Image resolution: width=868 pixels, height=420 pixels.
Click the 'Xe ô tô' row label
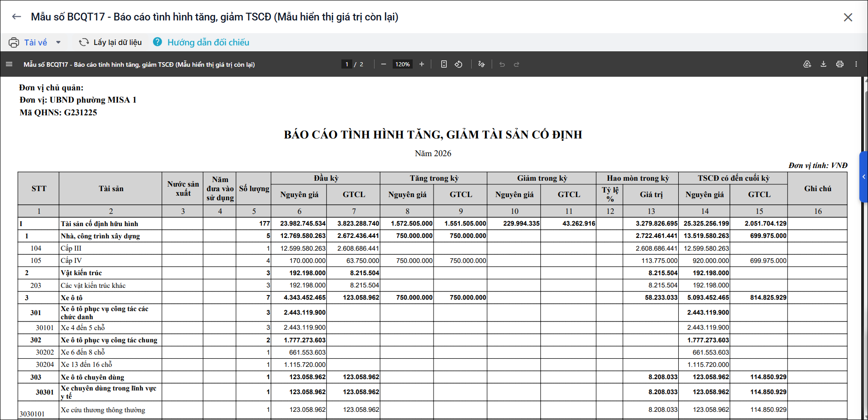click(72, 297)
